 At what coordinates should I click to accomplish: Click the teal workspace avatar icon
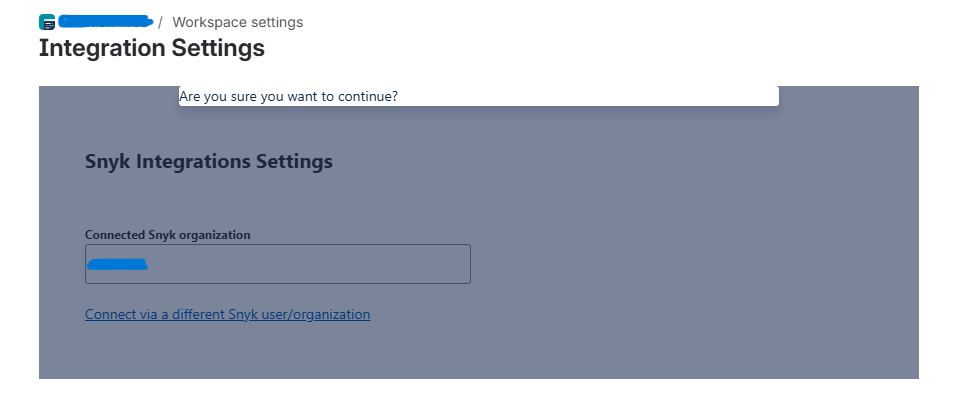coord(47,22)
